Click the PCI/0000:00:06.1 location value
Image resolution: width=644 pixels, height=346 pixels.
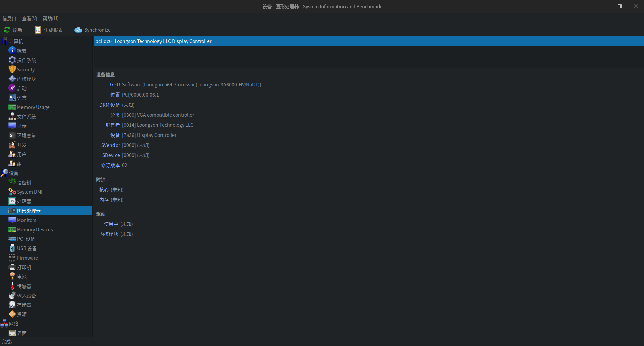[140, 95]
